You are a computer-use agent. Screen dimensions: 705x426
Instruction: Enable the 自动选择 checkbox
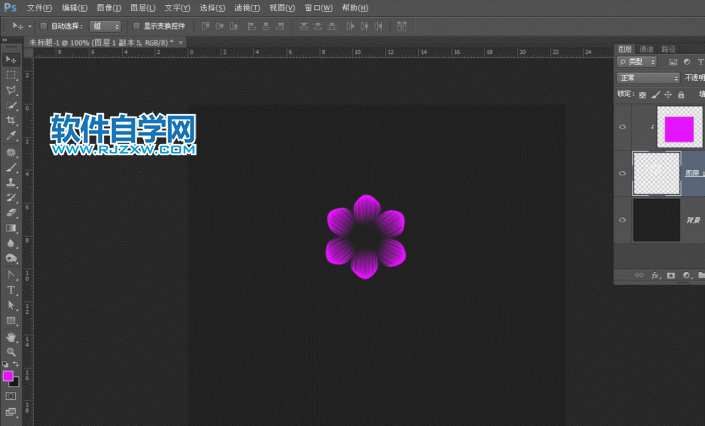tap(44, 25)
